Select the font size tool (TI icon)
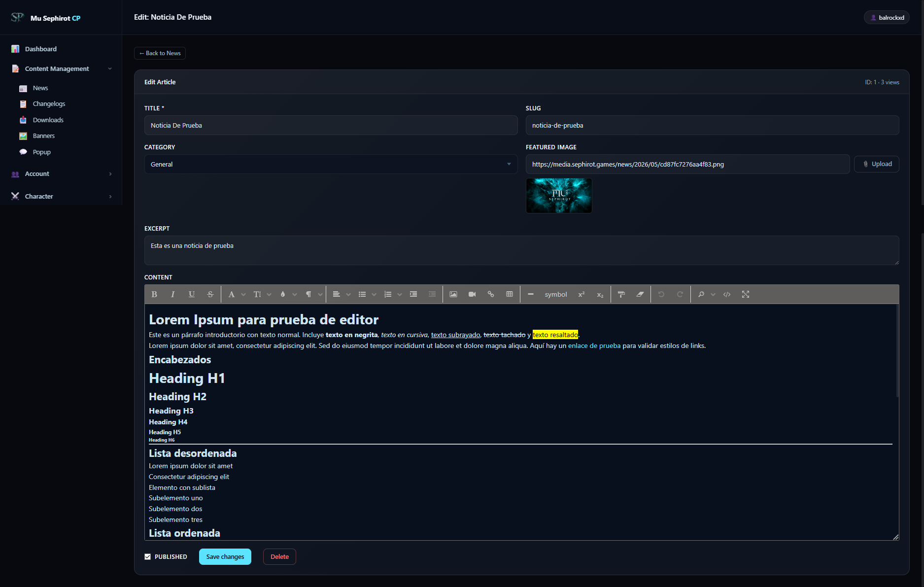This screenshot has width=924, height=587. (x=257, y=294)
